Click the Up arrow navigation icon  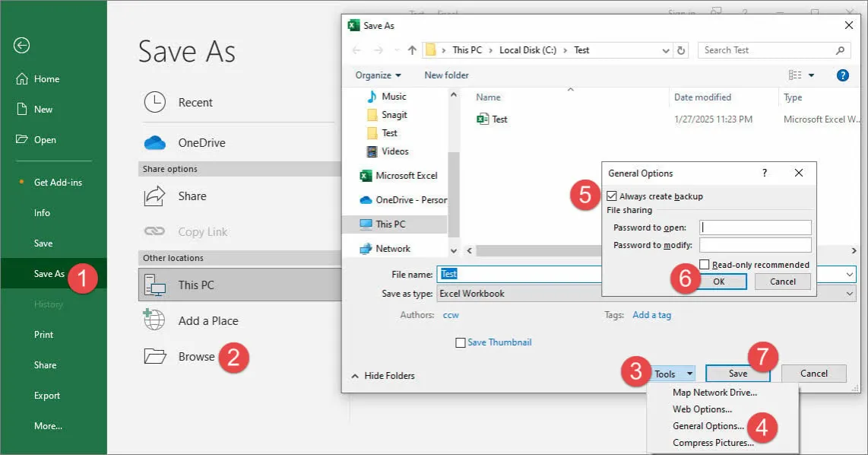point(412,50)
